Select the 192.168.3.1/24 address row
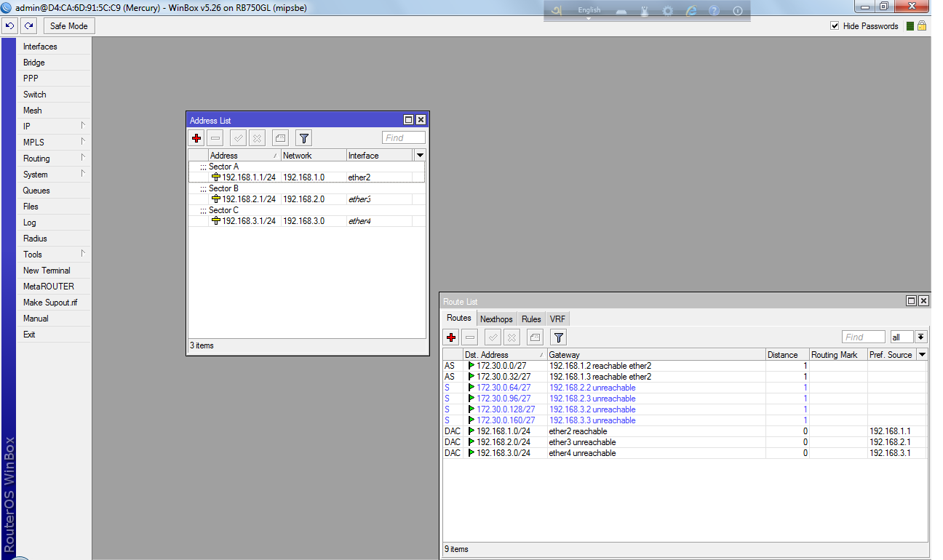The height and width of the screenshot is (560, 943). pos(306,221)
